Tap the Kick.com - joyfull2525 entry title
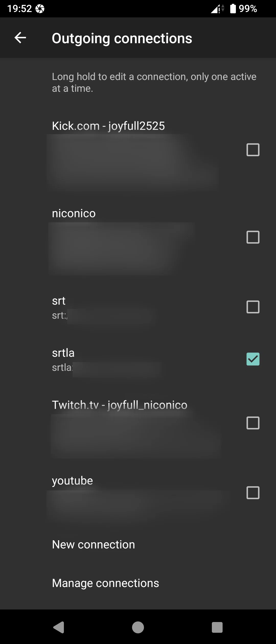Viewport: 276px width, 644px height. pos(108,126)
